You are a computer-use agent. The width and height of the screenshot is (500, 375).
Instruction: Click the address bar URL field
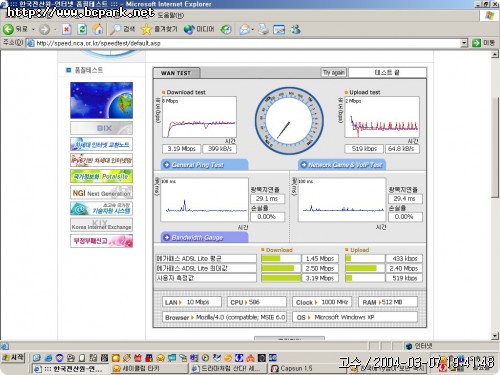tap(247, 43)
